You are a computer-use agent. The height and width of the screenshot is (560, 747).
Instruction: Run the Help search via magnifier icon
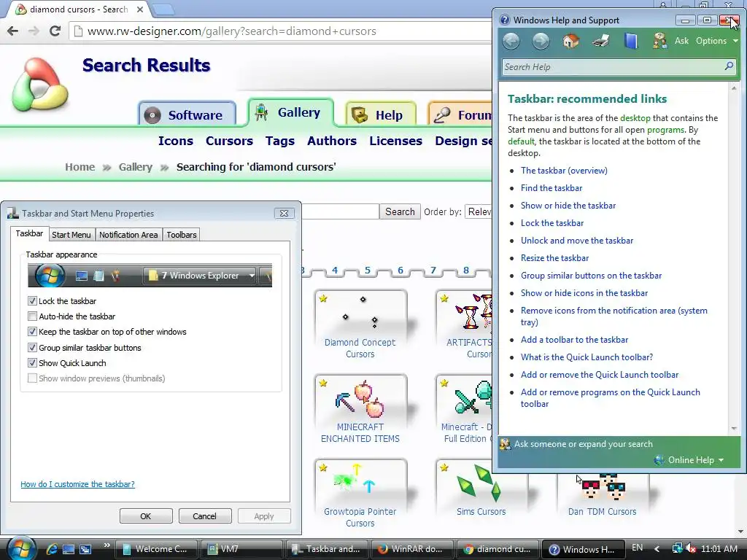[x=729, y=66]
